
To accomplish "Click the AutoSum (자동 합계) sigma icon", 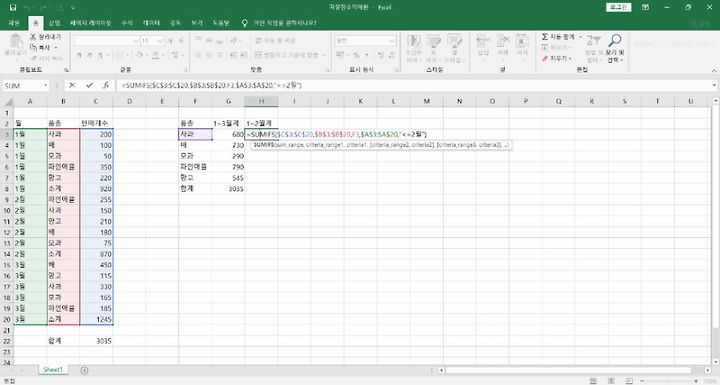I will 545,37.
